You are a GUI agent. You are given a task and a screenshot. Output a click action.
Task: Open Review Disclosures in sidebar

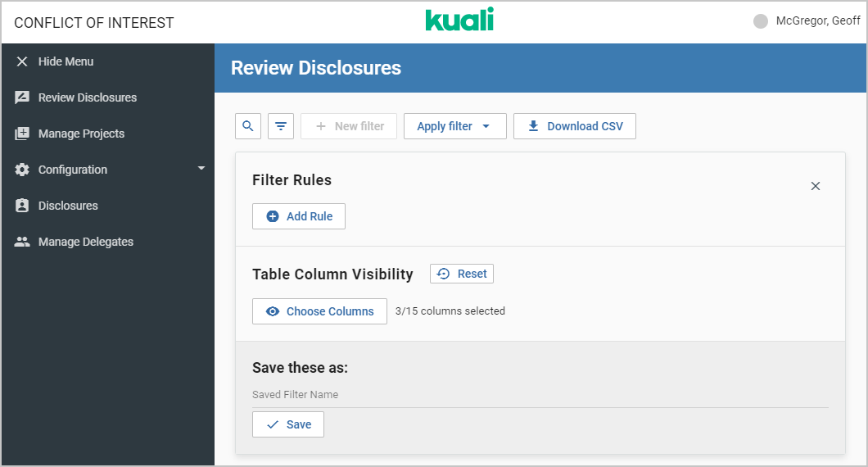[x=87, y=97]
